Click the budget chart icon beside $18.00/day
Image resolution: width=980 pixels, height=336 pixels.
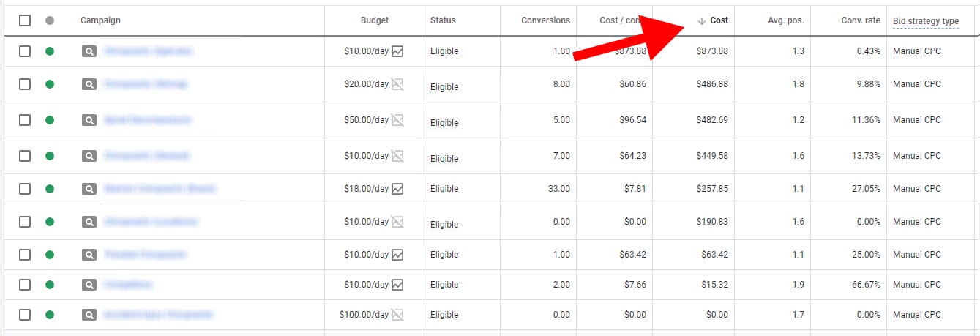click(x=397, y=189)
